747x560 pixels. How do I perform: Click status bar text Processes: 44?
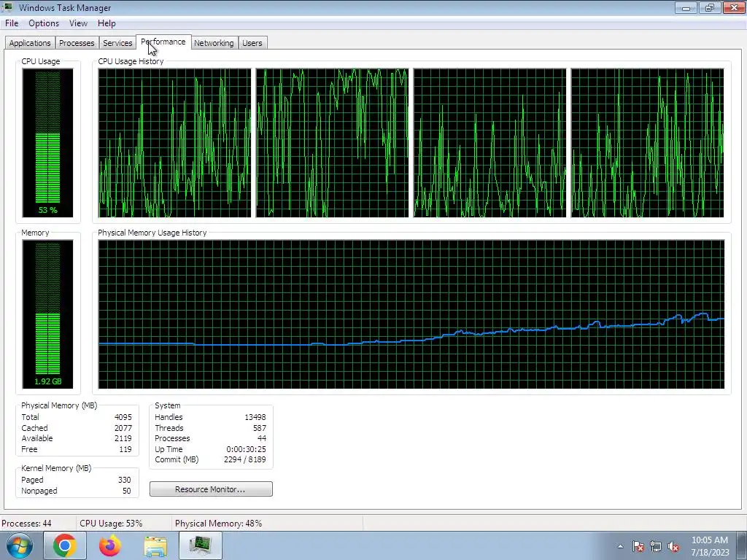[x=27, y=524]
